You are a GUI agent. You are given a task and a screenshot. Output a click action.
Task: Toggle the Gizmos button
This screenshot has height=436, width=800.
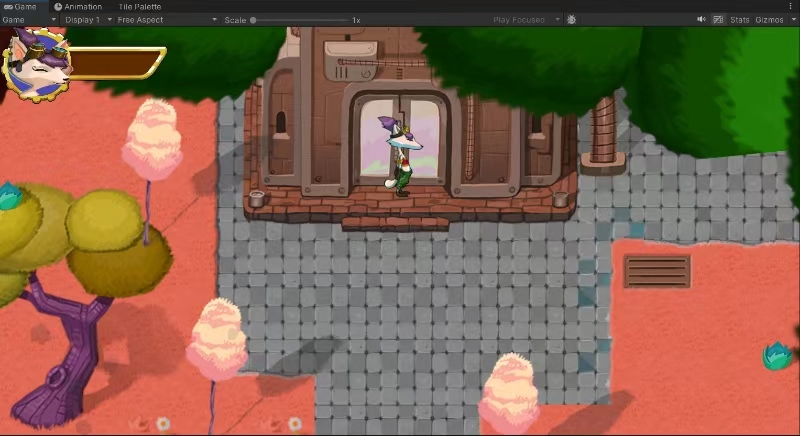click(768, 20)
